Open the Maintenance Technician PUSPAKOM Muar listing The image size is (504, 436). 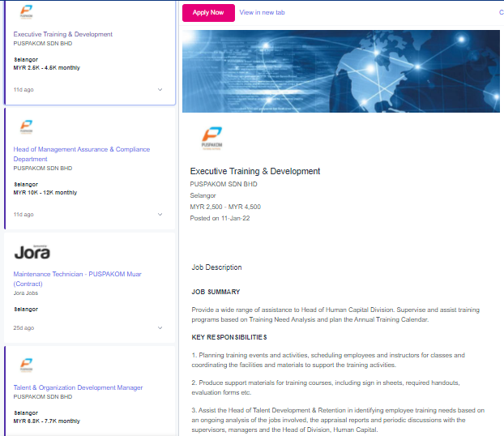pyautogui.click(x=77, y=279)
